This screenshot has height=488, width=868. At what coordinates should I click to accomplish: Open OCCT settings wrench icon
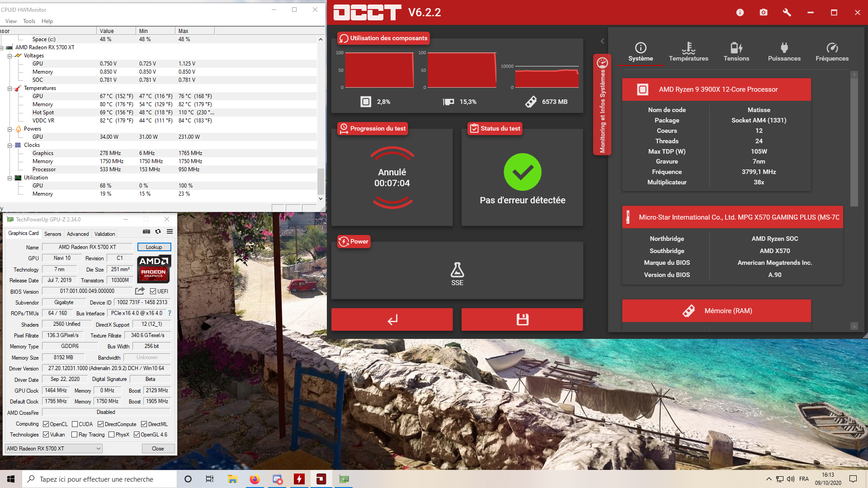point(787,13)
